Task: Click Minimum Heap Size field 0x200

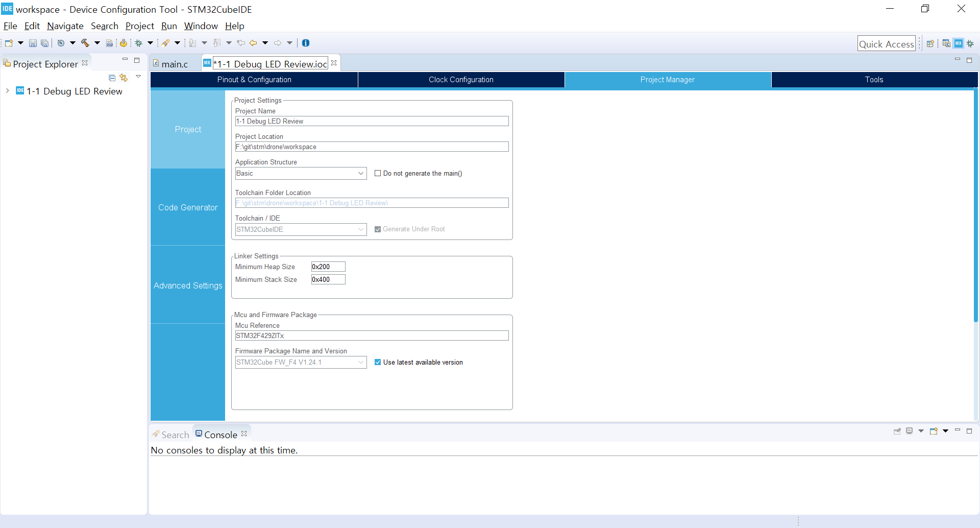Action: (x=328, y=267)
